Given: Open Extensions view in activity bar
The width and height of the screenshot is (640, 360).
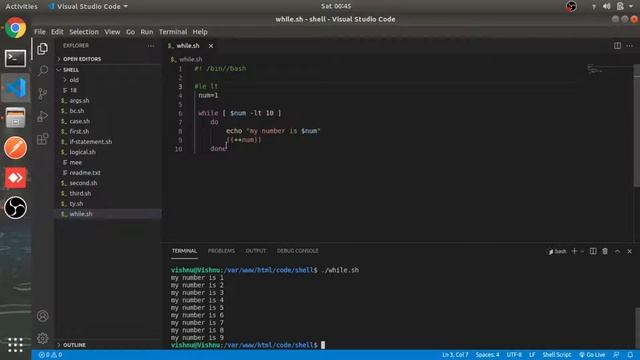Looking at the screenshot, I should coord(42,139).
